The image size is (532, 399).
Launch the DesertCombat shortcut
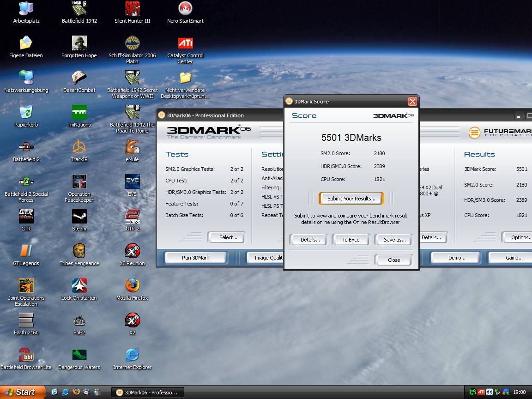[79, 82]
